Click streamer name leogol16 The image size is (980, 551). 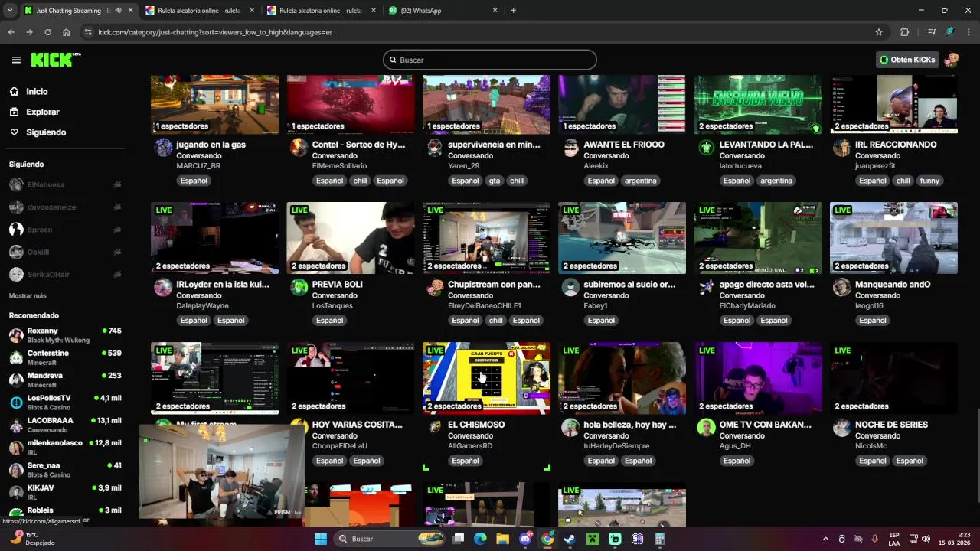[x=869, y=306]
